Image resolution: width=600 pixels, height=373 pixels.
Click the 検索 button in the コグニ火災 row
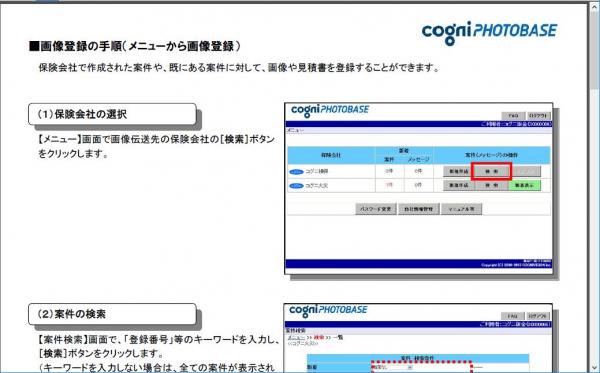pyautogui.click(x=491, y=186)
